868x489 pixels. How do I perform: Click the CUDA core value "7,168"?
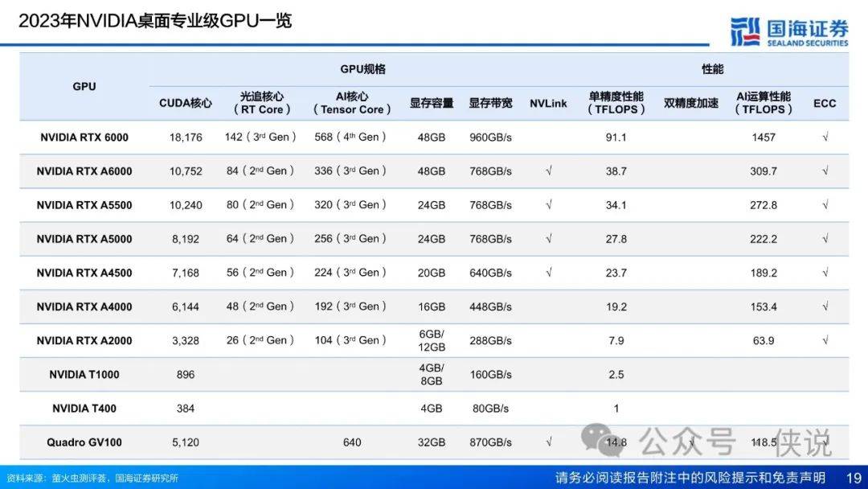pyautogui.click(x=186, y=273)
